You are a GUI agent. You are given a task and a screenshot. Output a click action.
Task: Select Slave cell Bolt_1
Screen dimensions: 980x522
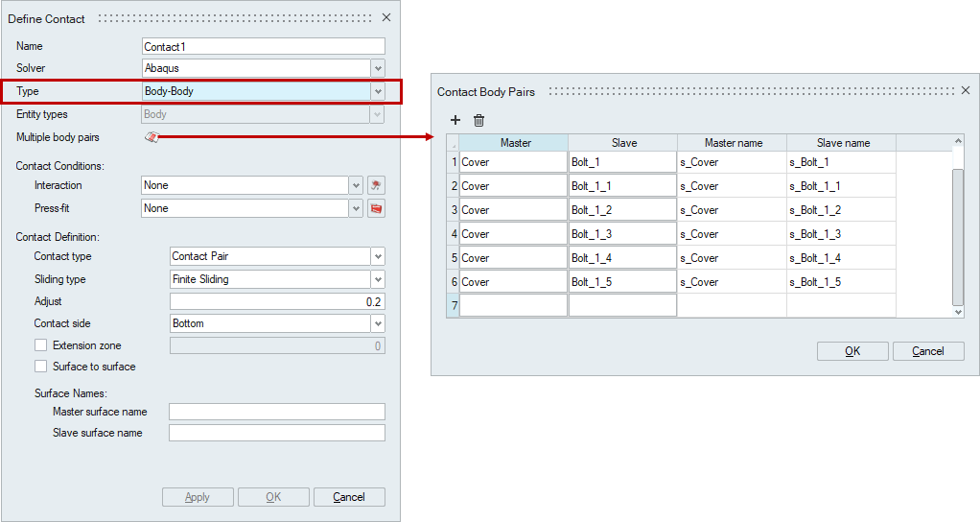[622, 162]
